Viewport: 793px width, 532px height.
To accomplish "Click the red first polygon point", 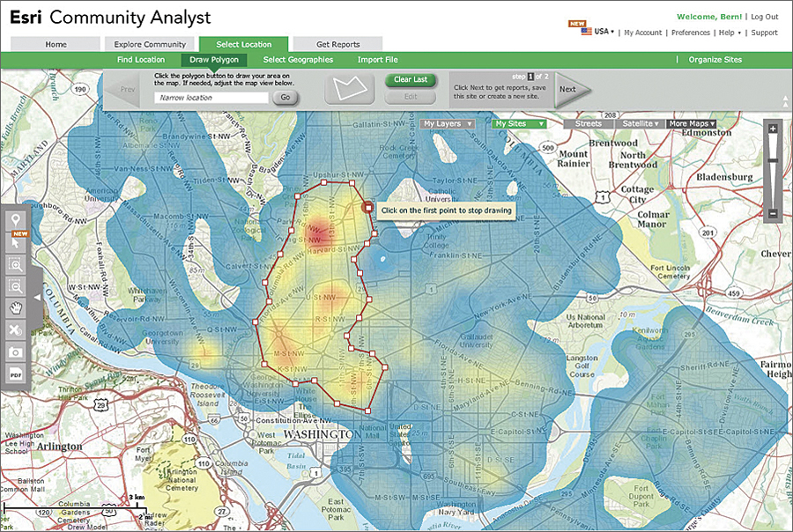I will tap(368, 207).
